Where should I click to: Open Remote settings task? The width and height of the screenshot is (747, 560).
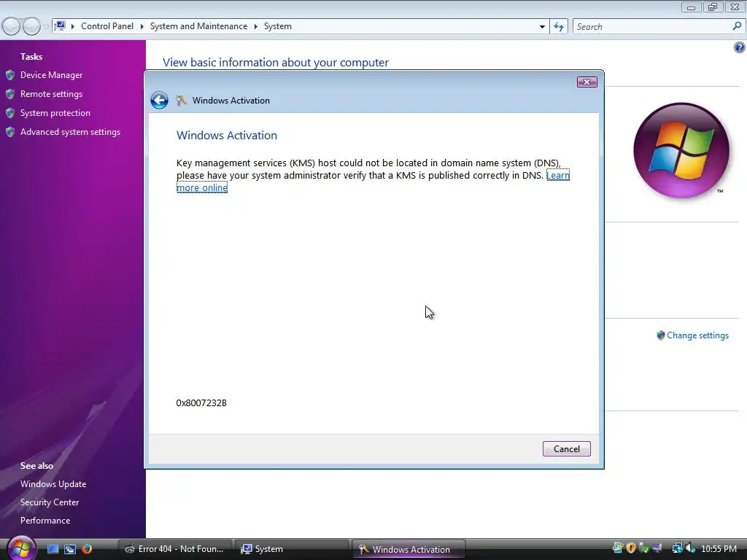pos(52,94)
